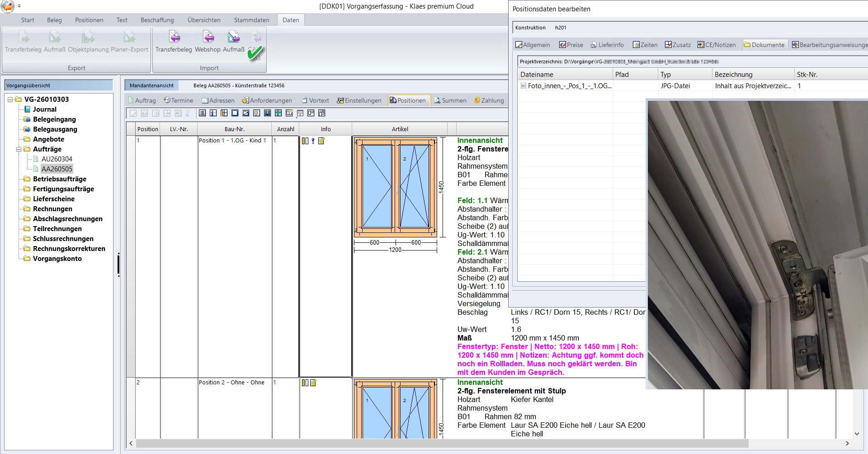Select the Foto_innen_-_Pos_1 file row
The image size is (868, 454).
tap(569, 86)
